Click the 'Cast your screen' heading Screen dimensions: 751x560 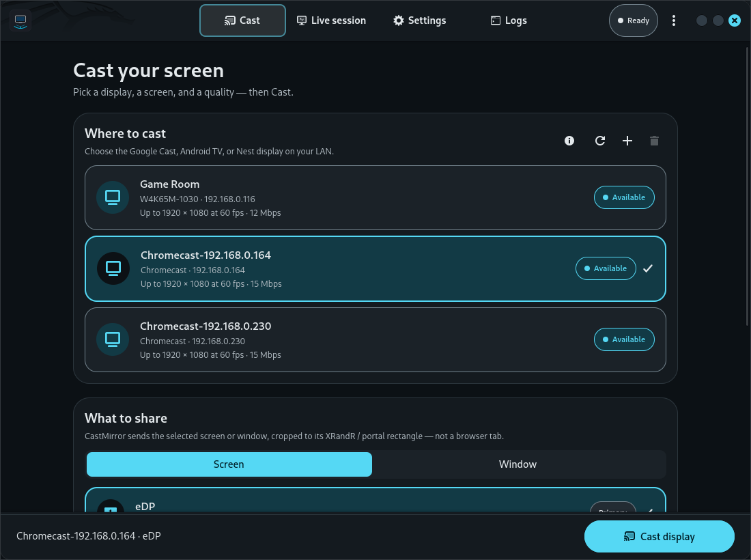(x=148, y=71)
